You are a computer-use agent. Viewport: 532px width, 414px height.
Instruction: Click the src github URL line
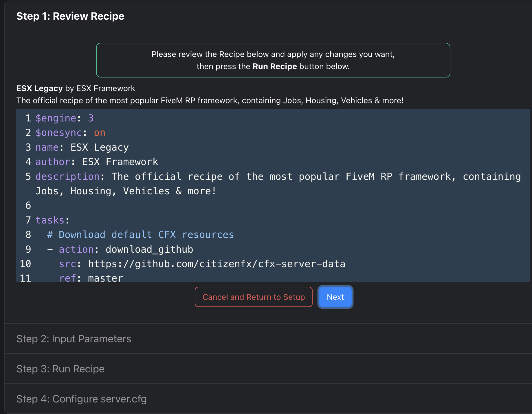click(x=202, y=264)
